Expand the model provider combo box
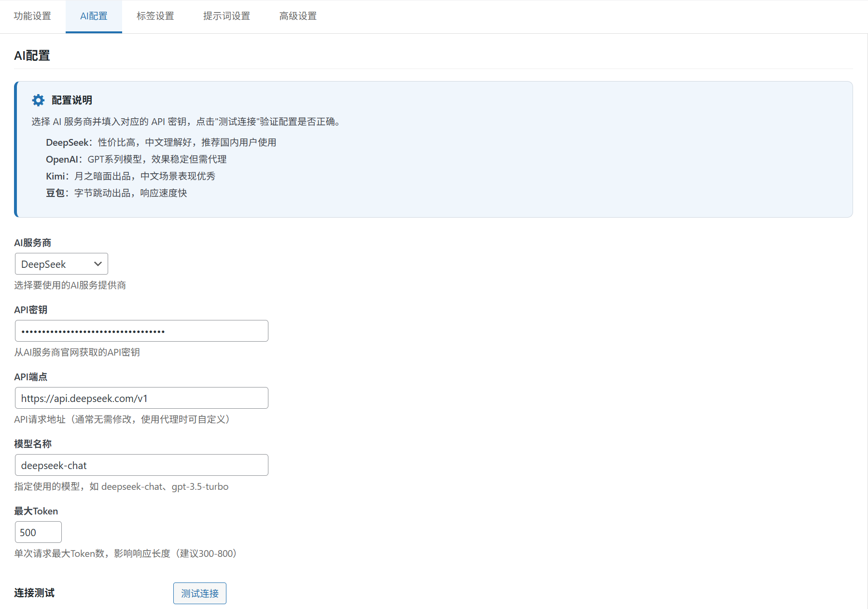 [61, 263]
